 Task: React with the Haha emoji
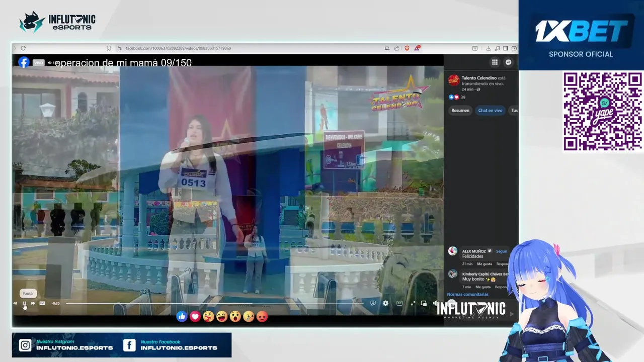tap(222, 316)
